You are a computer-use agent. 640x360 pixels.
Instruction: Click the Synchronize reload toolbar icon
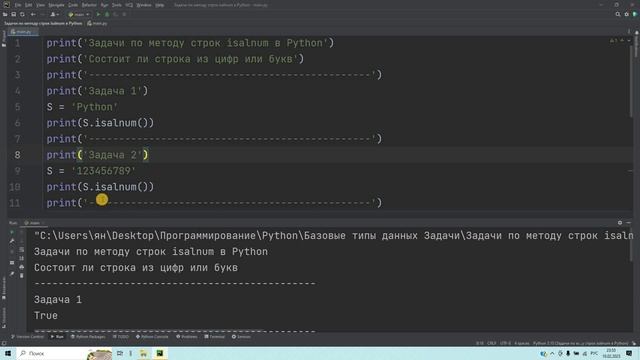22,14
